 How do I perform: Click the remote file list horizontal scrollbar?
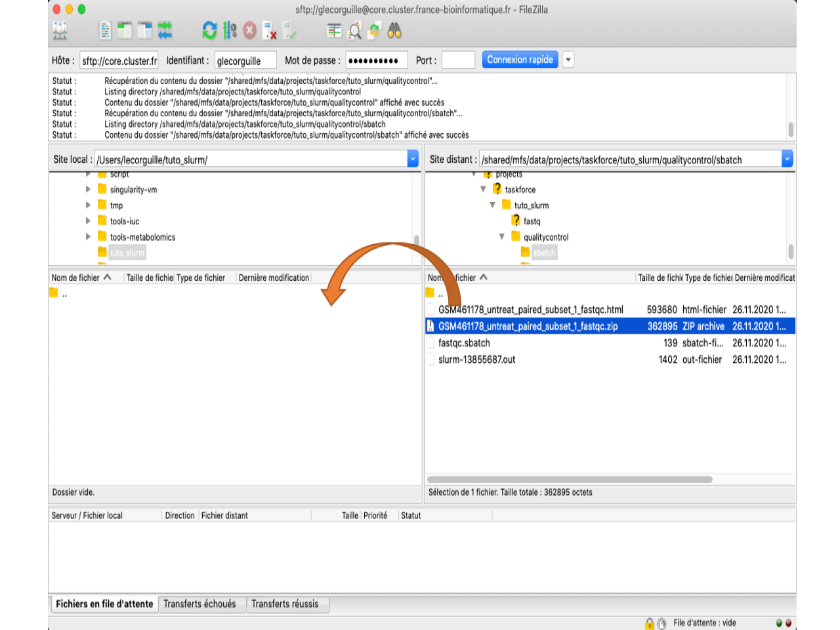[570, 479]
